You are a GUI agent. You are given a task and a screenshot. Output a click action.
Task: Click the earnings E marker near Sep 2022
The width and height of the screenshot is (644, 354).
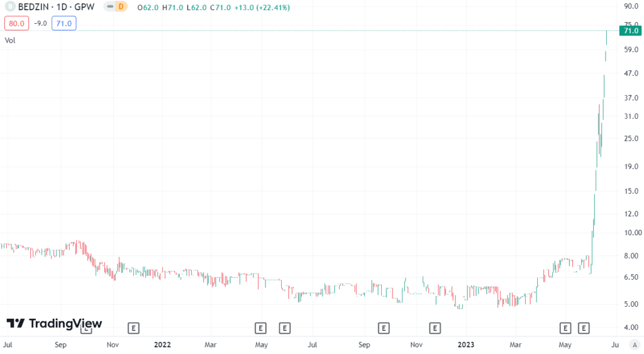tap(384, 328)
